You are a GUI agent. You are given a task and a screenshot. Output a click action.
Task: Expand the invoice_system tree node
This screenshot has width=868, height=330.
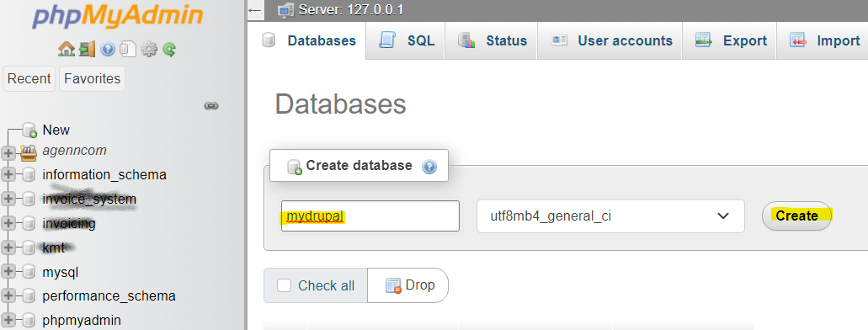click(x=8, y=199)
